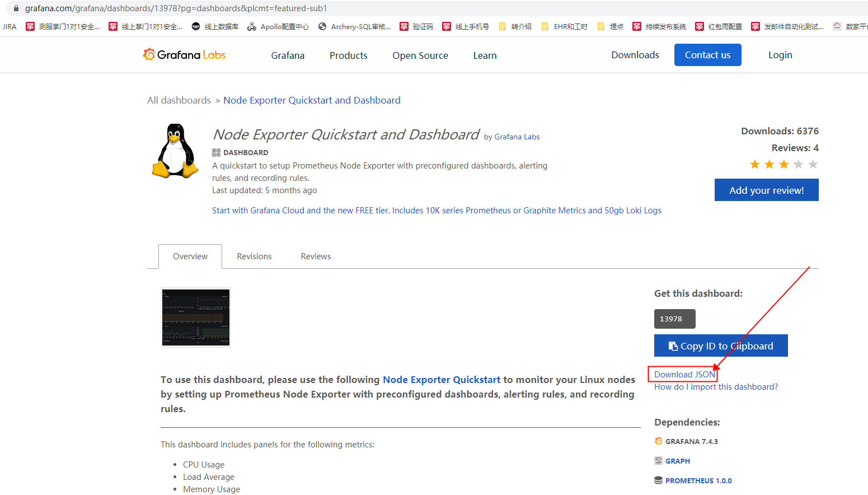
Task: Click the third review star
Action: click(784, 164)
